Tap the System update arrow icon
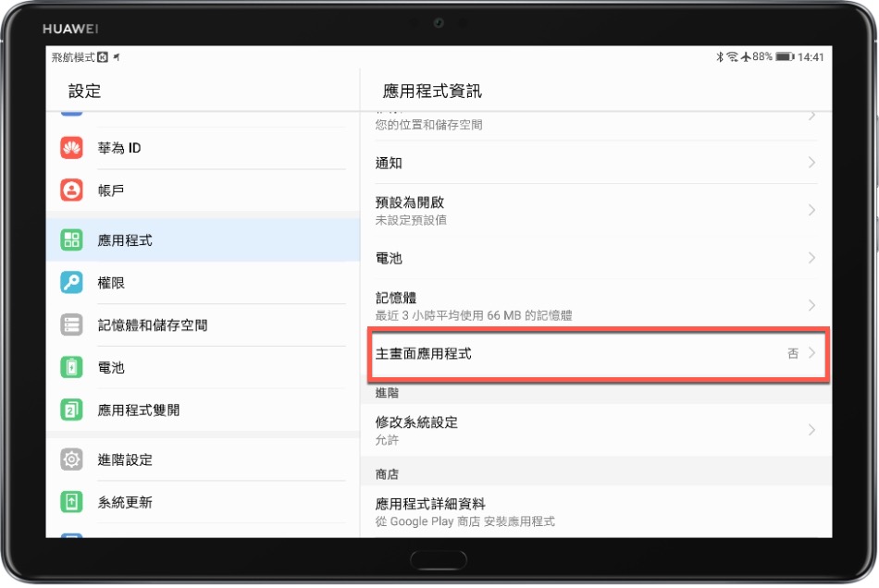The height and width of the screenshot is (588, 879). (x=71, y=502)
